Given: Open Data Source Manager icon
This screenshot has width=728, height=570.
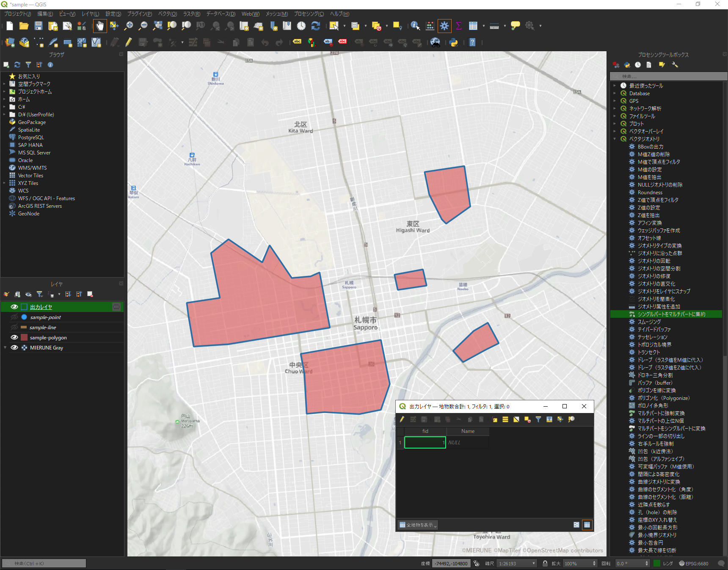Looking at the screenshot, I should [10, 42].
